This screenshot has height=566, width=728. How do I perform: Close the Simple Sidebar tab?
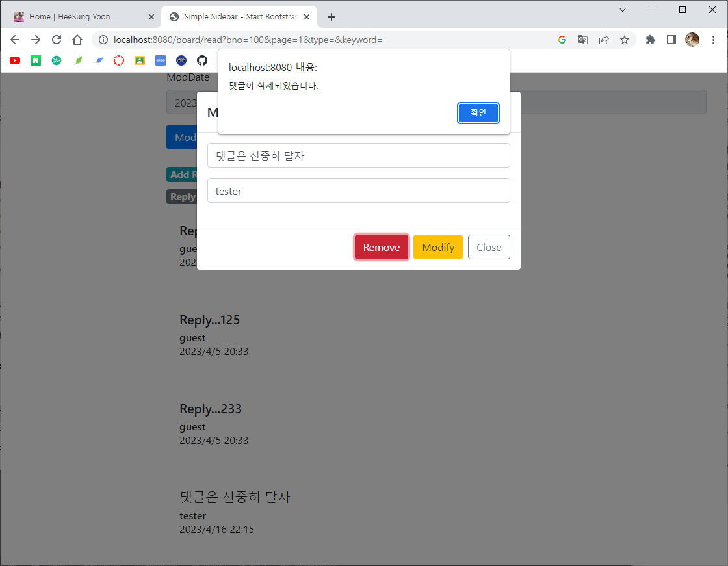[x=307, y=17]
